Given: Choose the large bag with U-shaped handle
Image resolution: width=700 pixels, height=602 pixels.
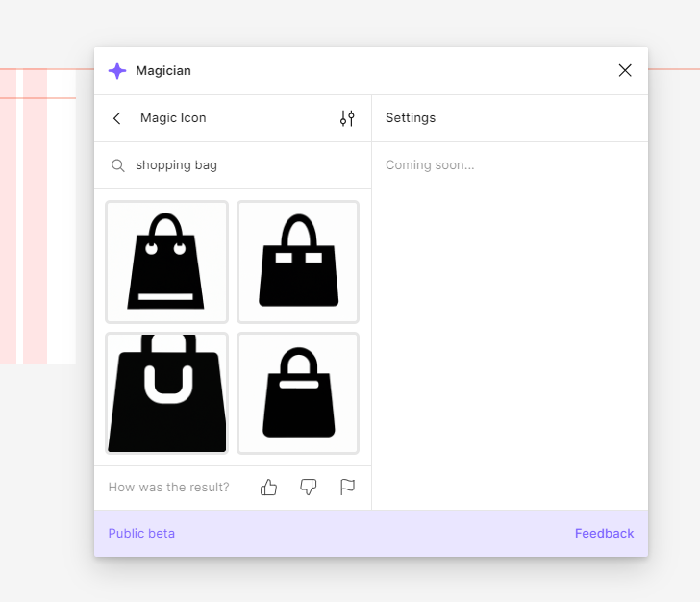Looking at the screenshot, I should 166,393.
